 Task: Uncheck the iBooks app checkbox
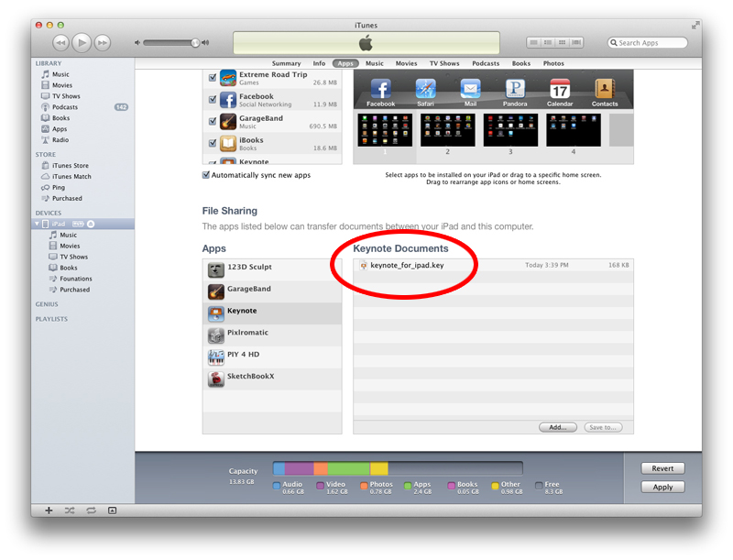(x=213, y=143)
